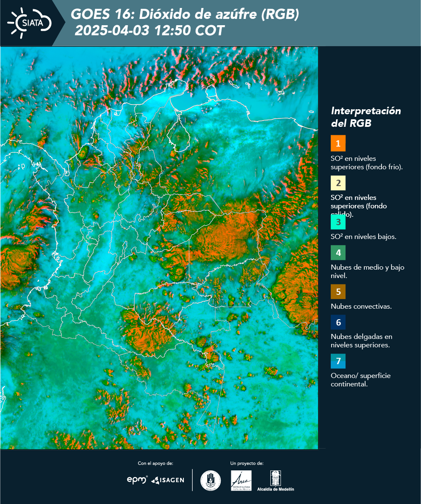This screenshot has height=504, width=421.
Task: Click the label 'Nubes convectivas.'
Action: pos(361,306)
